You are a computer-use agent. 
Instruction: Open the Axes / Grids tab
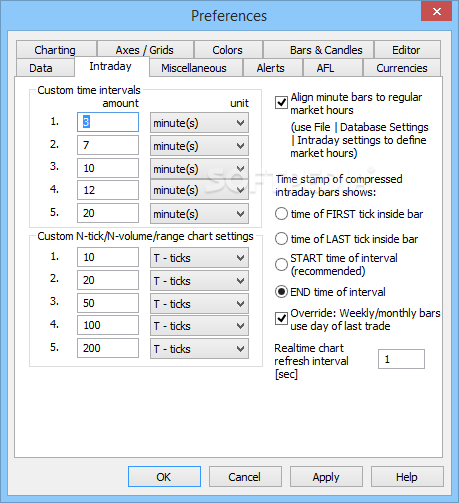click(x=145, y=50)
